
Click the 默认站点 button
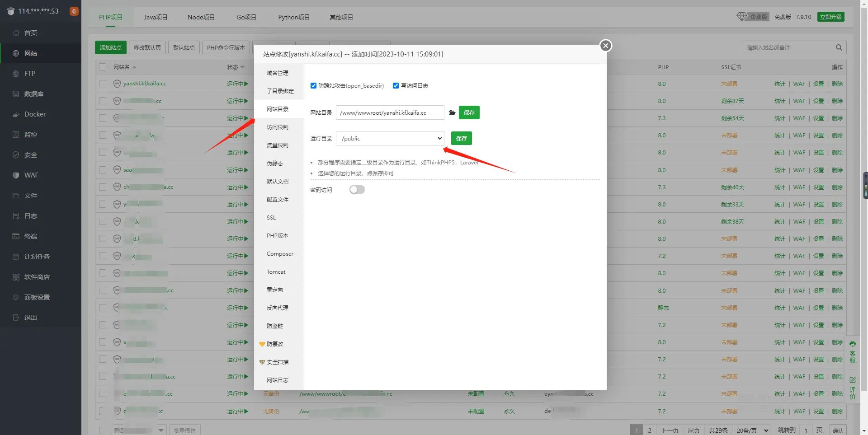[184, 47]
